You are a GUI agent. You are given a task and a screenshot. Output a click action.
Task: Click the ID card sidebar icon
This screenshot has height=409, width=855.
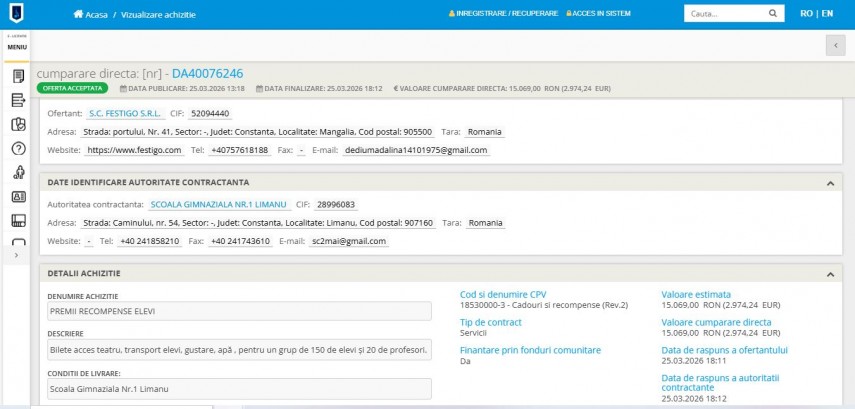18,197
